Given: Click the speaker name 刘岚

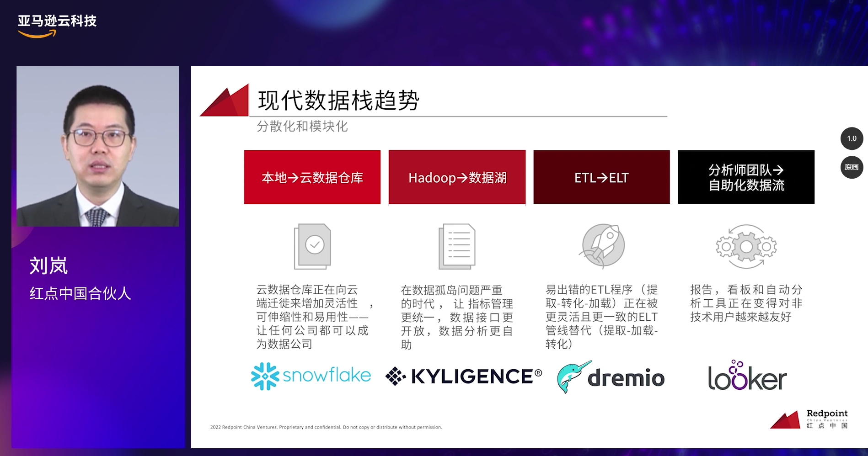Looking at the screenshot, I should coord(48,265).
